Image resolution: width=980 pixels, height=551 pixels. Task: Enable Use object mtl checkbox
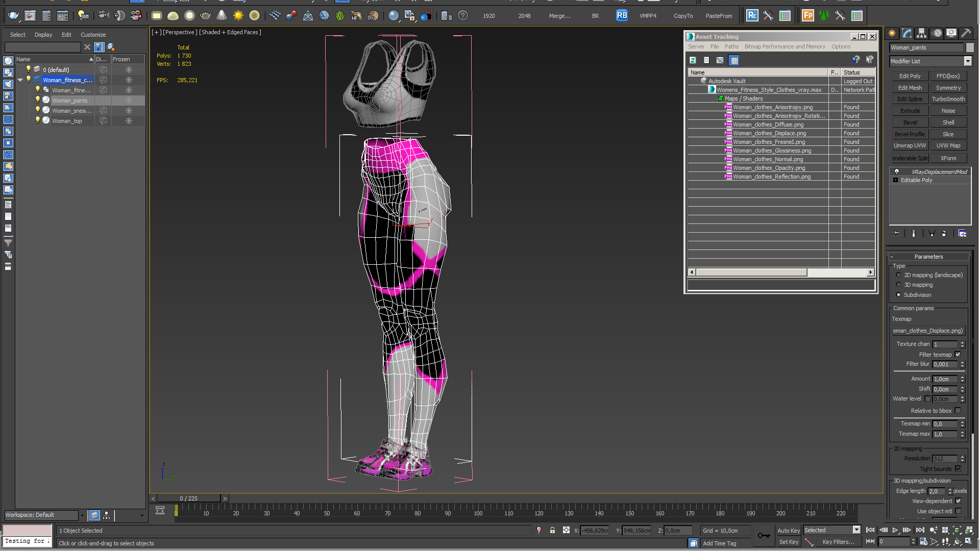958,511
